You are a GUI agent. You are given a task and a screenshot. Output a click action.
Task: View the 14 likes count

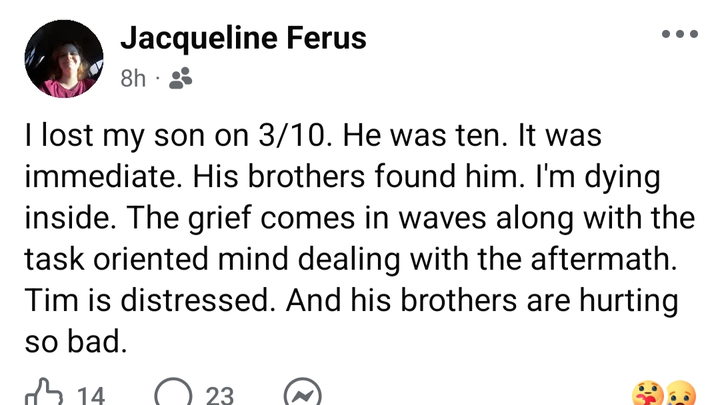pyautogui.click(x=90, y=396)
